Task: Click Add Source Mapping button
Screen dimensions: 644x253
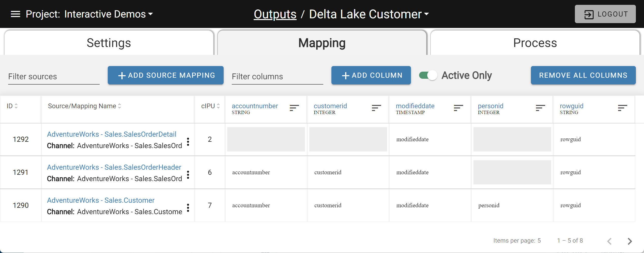Action: tap(166, 75)
